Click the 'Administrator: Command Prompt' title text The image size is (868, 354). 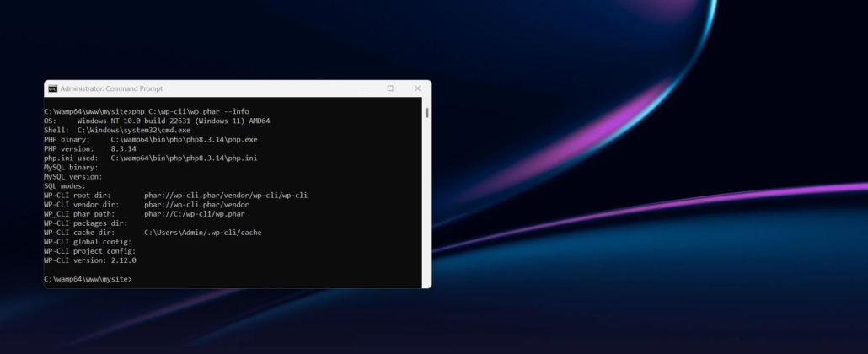coord(111,88)
